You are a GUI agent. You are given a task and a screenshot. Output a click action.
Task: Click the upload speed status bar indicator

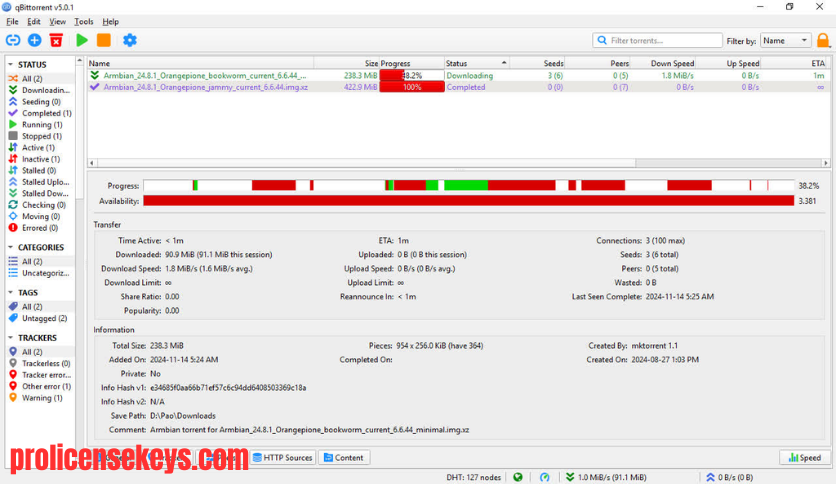[730, 477]
